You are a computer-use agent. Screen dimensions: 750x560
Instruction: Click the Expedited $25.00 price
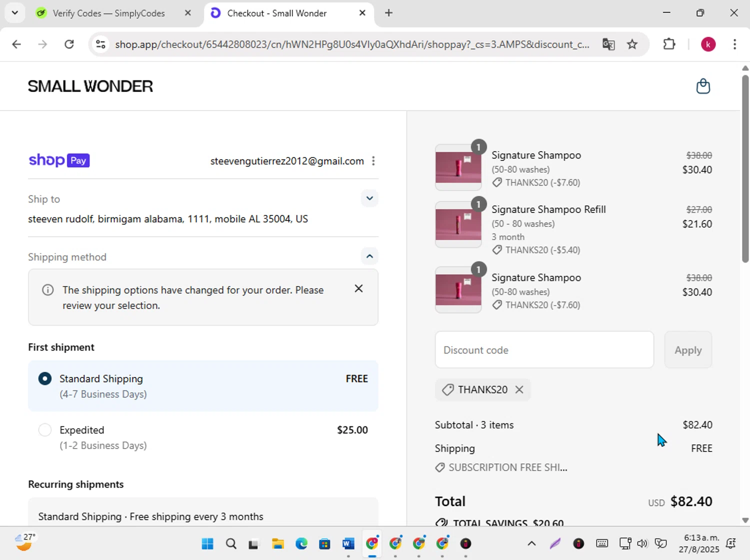click(352, 430)
